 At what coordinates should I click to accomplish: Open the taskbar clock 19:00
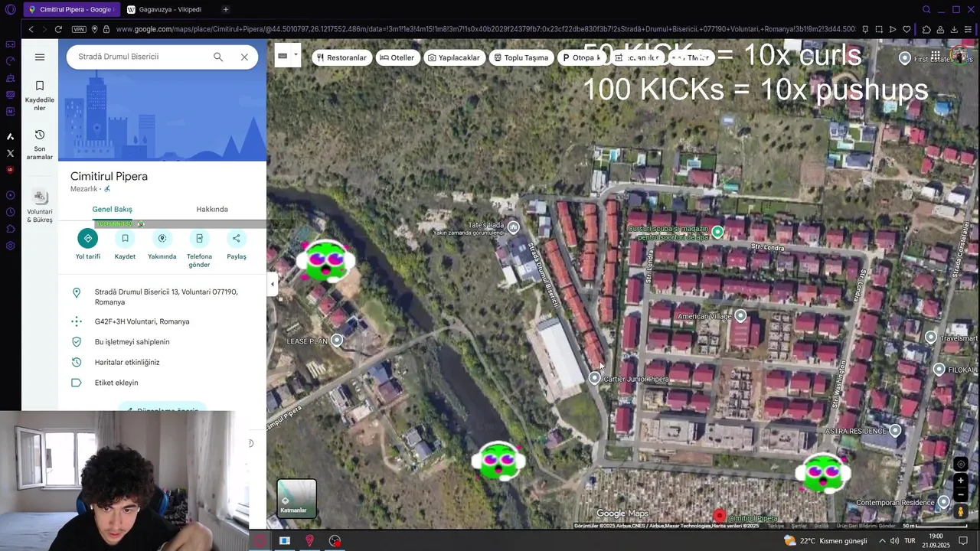click(x=936, y=540)
